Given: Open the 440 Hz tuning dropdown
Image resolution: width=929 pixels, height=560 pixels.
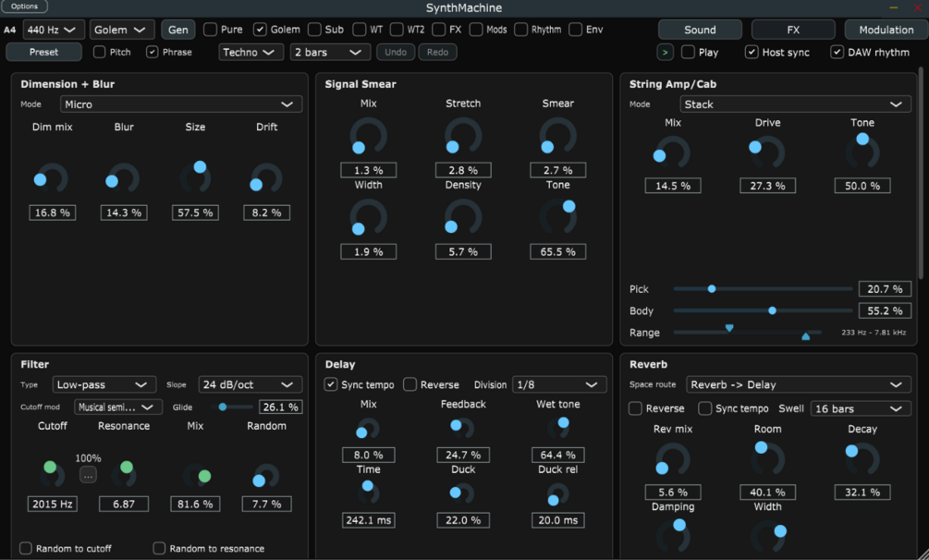Looking at the screenshot, I should click(x=54, y=30).
